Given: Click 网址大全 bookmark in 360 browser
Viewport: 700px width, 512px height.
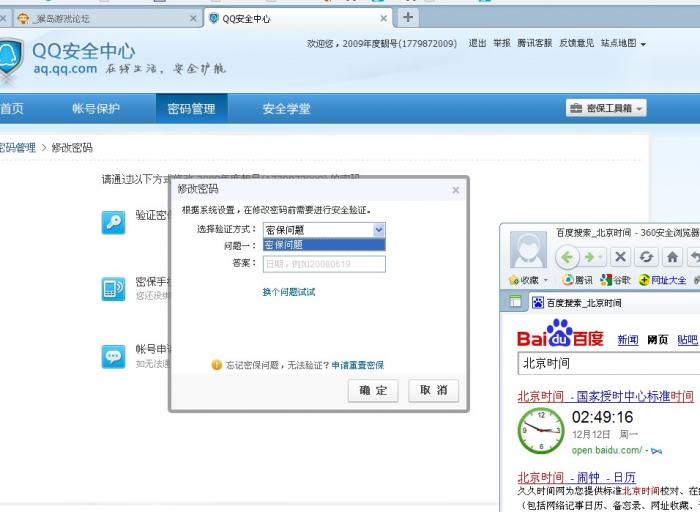Looking at the screenshot, I should pos(662,280).
